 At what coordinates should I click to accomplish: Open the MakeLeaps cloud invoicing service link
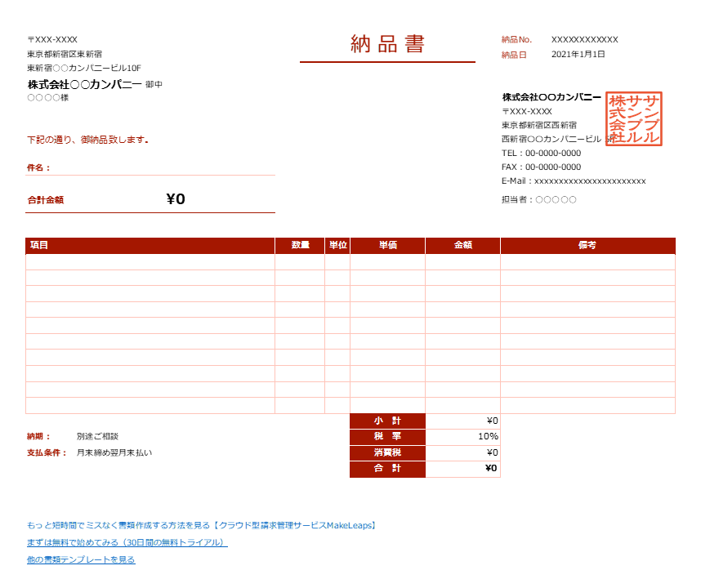(x=201, y=525)
